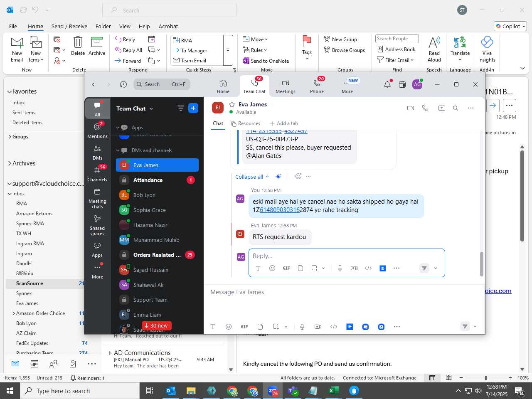532x399 pixels.
Task: Search within the Eva James chat
Action: point(456,108)
